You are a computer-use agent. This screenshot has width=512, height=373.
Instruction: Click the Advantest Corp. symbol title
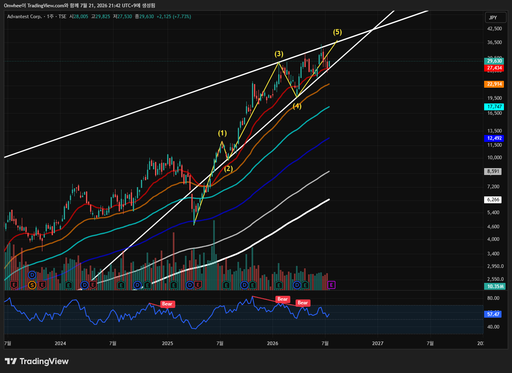pos(25,16)
